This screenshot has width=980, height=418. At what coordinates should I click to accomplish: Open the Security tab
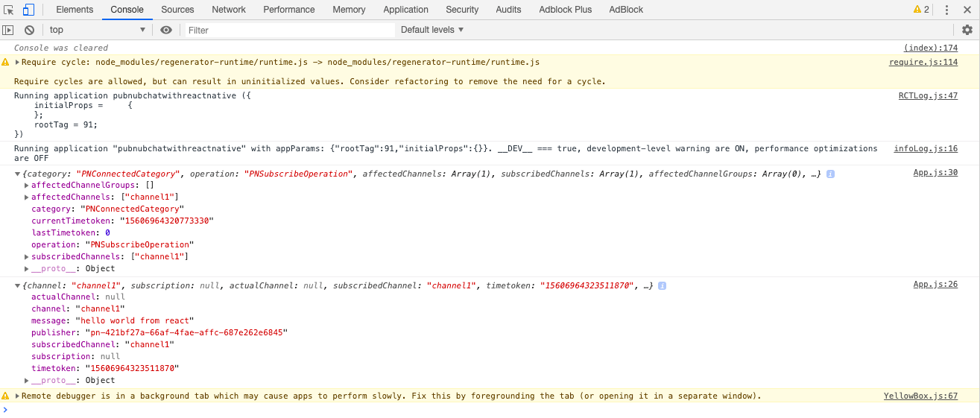[x=462, y=10]
